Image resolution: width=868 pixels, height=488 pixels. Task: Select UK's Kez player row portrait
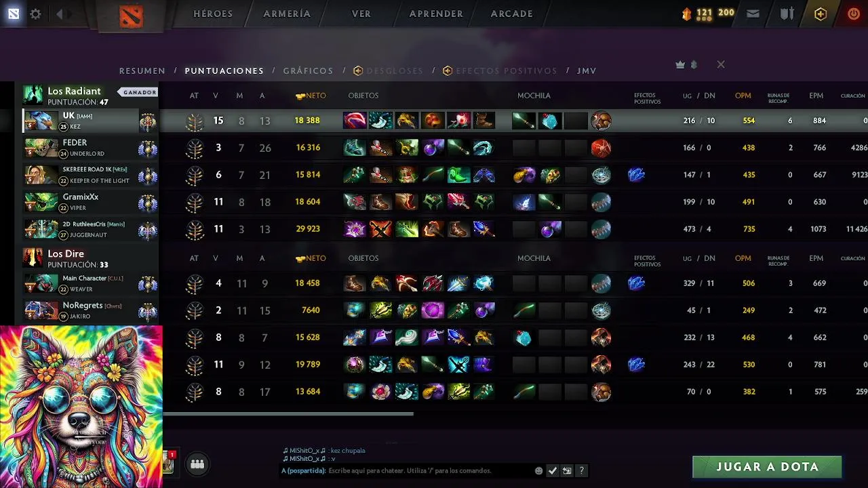click(41, 121)
